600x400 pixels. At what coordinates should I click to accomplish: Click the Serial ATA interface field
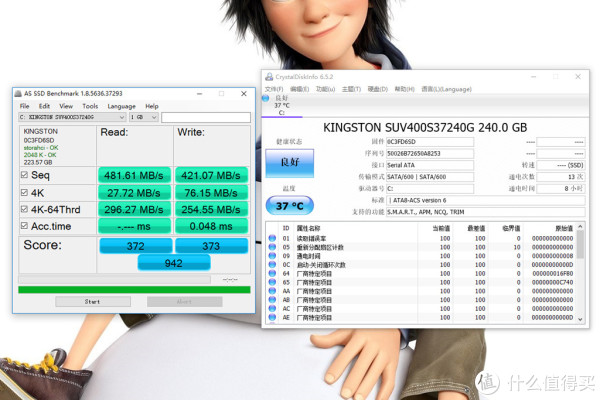(430, 165)
